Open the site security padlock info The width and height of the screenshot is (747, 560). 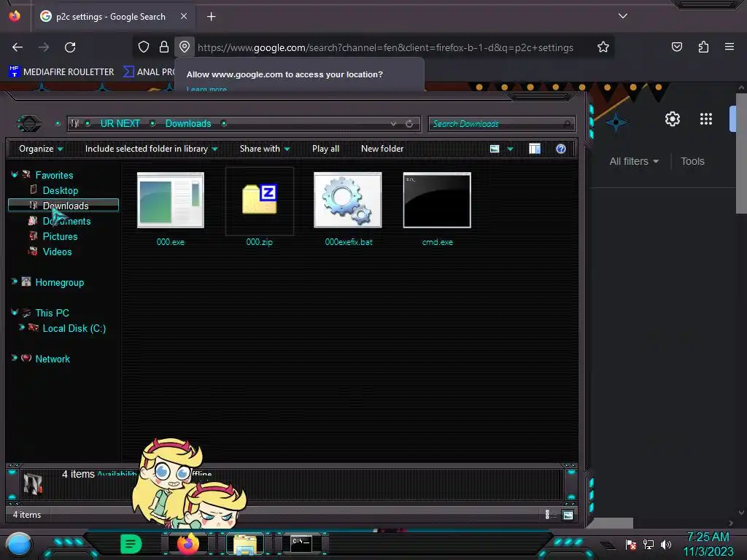coord(164,47)
